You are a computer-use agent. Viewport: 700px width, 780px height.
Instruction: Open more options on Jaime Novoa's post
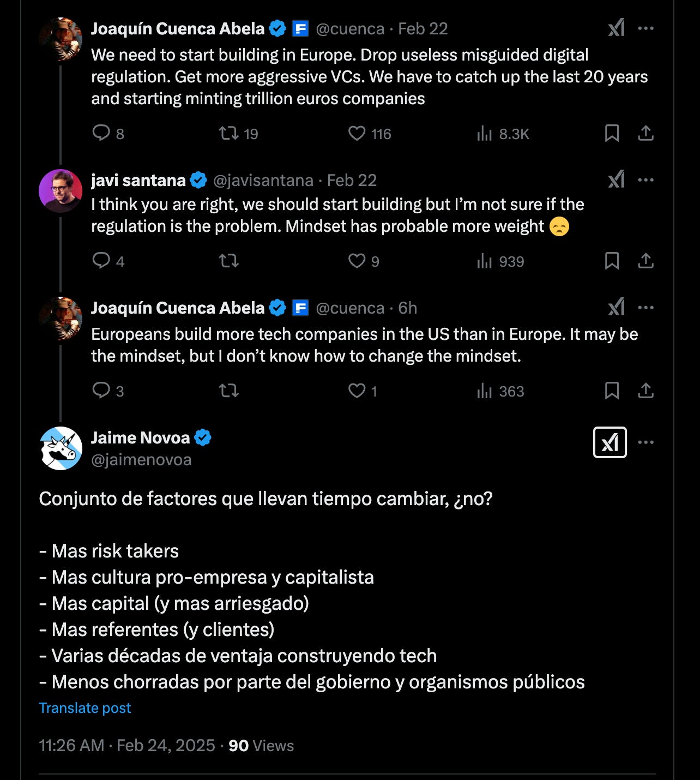[x=645, y=442]
